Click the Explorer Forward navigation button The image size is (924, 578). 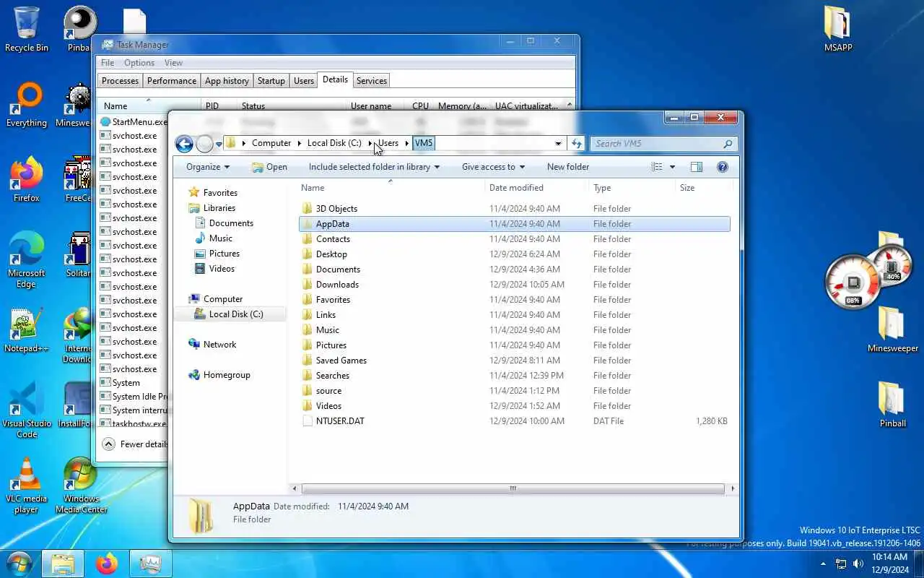[x=205, y=144]
